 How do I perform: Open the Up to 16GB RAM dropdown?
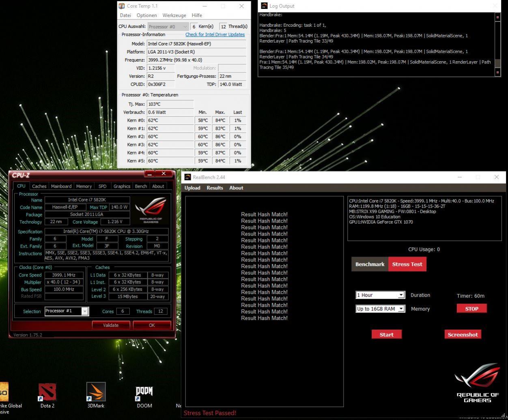click(380, 309)
